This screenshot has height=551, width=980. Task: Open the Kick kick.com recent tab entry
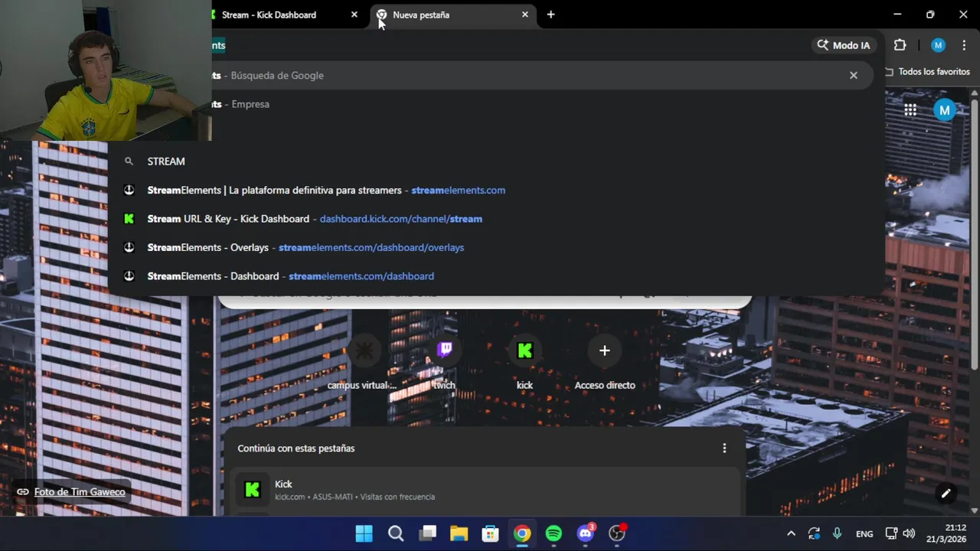(484, 490)
